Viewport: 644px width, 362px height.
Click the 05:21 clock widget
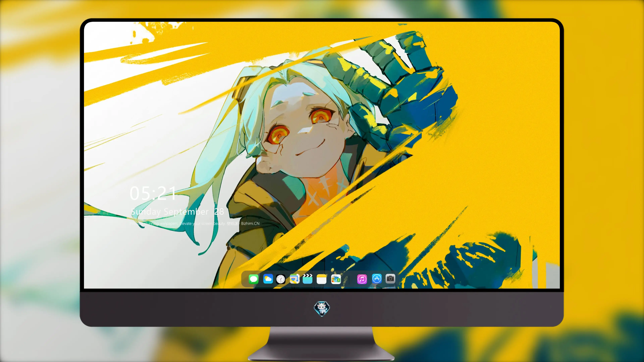point(153,193)
